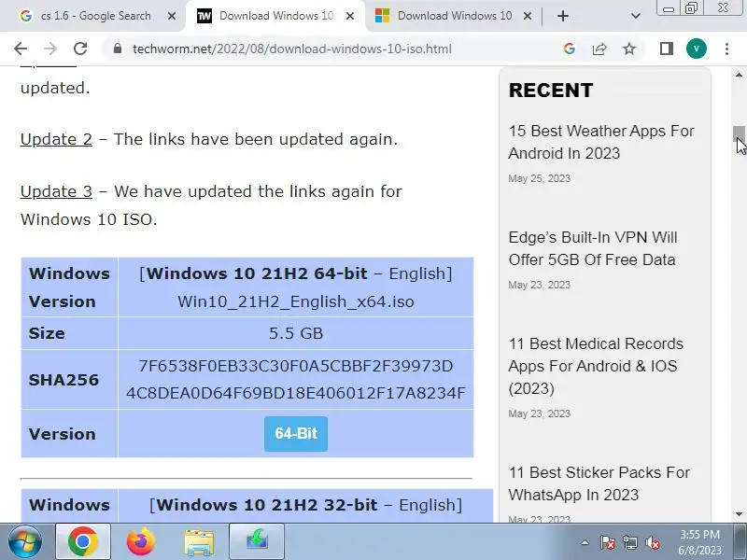Click the Update 3 underlined text

click(56, 191)
